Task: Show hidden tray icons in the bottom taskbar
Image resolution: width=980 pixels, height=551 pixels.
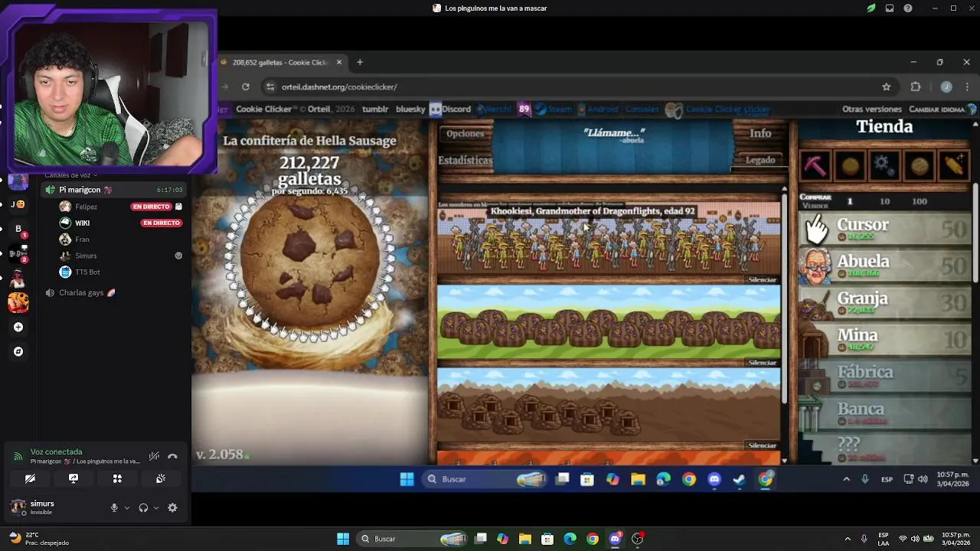Action: click(x=847, y=539)
